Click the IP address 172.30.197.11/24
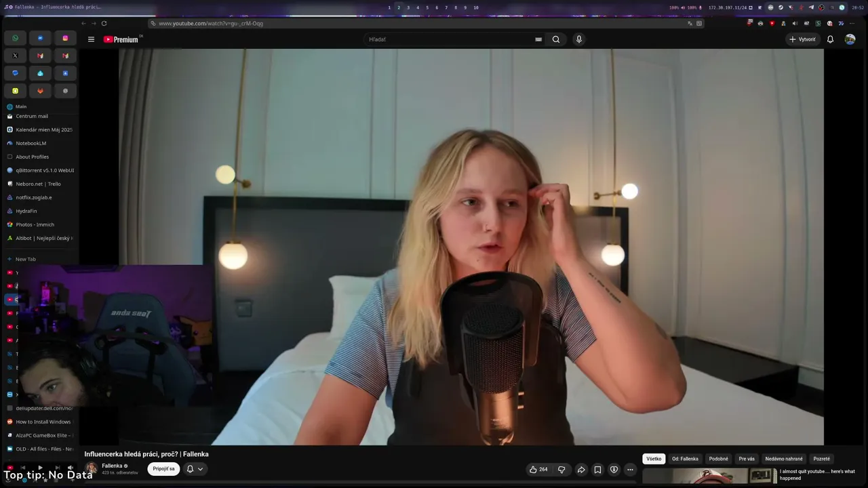Viewport: 868px width, 488px height. [x=728, y=7]
